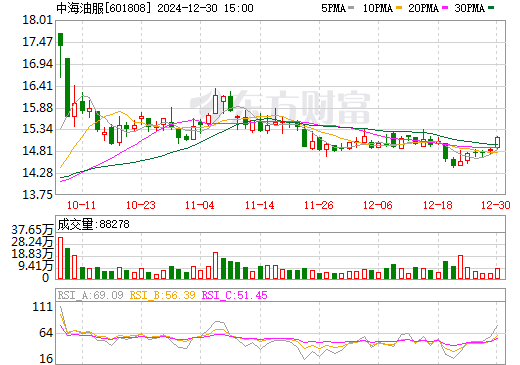The image size is (520, 365).
Task: Click the 18.01 price axis label
Action: tap(38, 20)
